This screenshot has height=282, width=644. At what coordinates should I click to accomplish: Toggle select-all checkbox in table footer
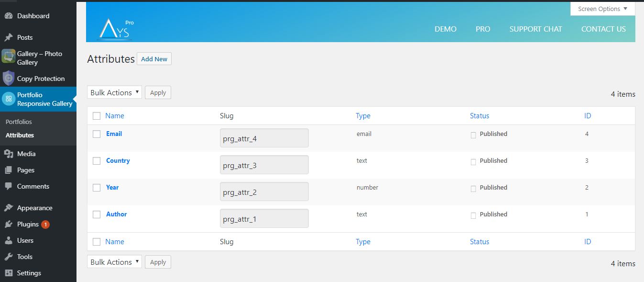97,242
